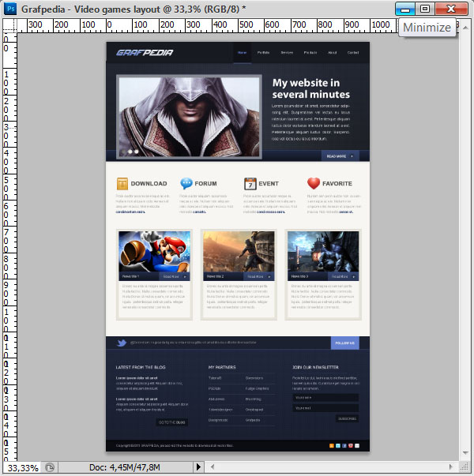Click the vertical scrollbar up arrow
The image size is (474, 476).
point(465,28)
